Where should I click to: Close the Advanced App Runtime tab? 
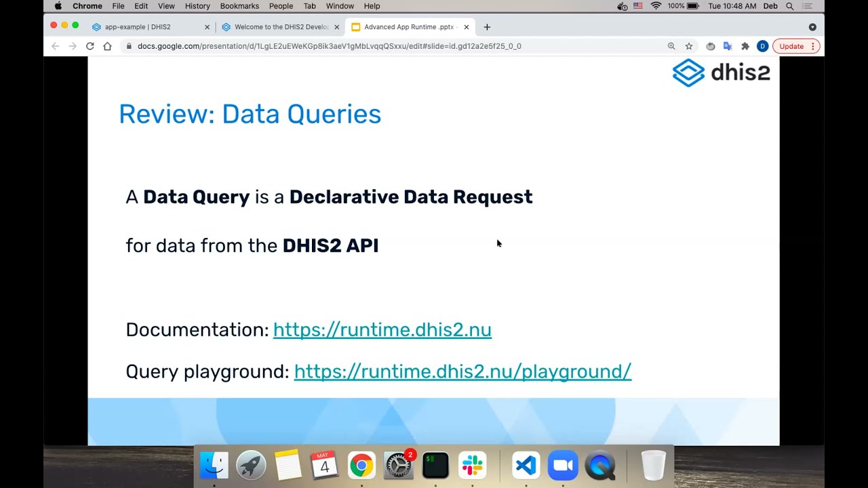click(x=466, y=27)
